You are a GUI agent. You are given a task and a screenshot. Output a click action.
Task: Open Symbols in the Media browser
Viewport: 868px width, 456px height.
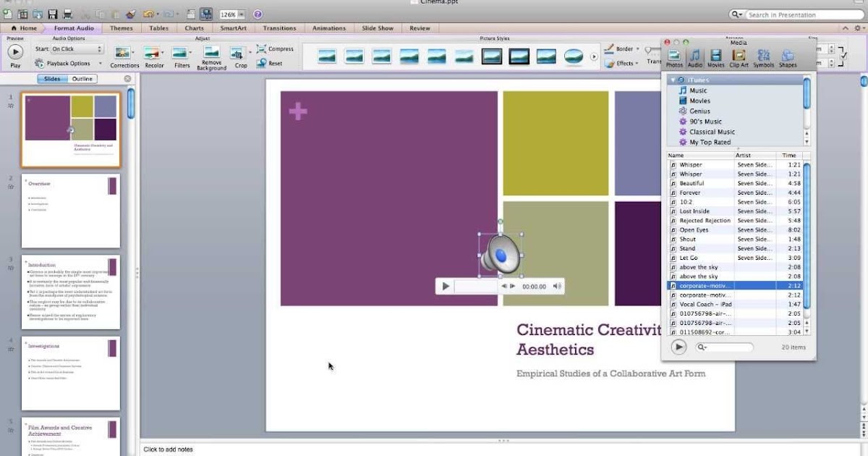tap(762, 57)
